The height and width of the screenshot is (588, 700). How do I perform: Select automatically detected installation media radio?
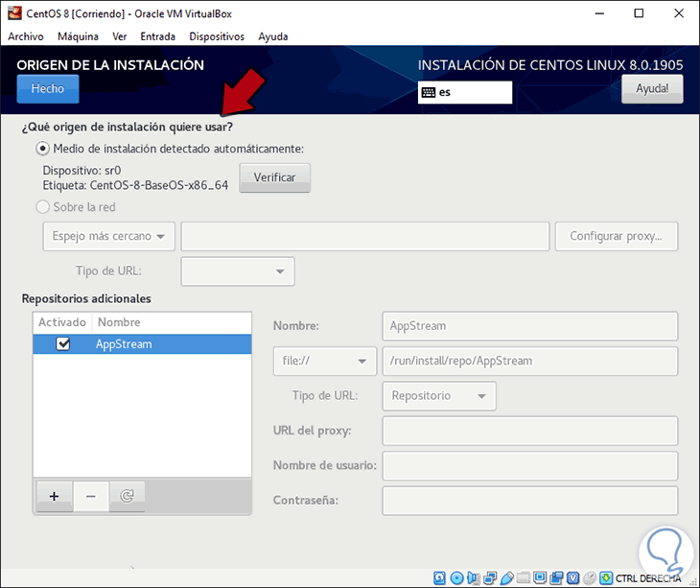[x=42, y=149]
